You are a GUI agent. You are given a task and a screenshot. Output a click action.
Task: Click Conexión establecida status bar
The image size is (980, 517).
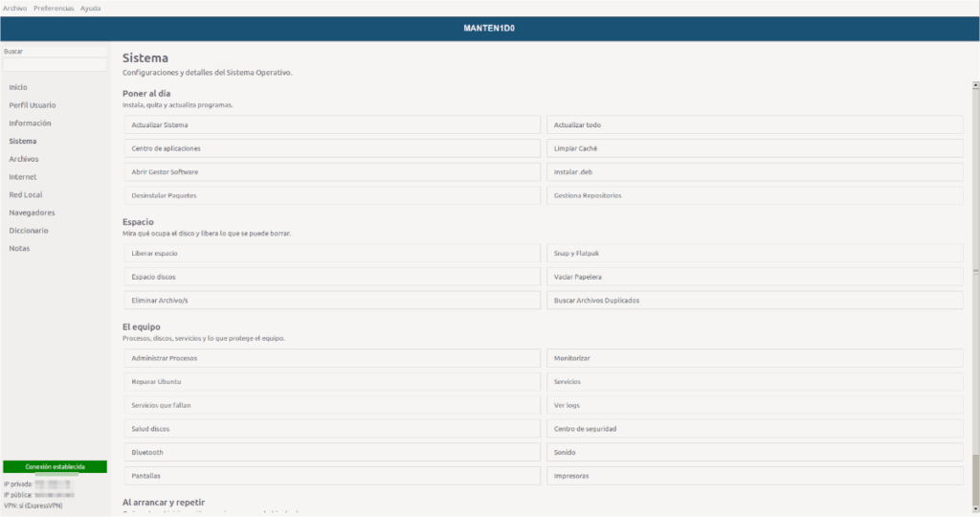point(55,466)
